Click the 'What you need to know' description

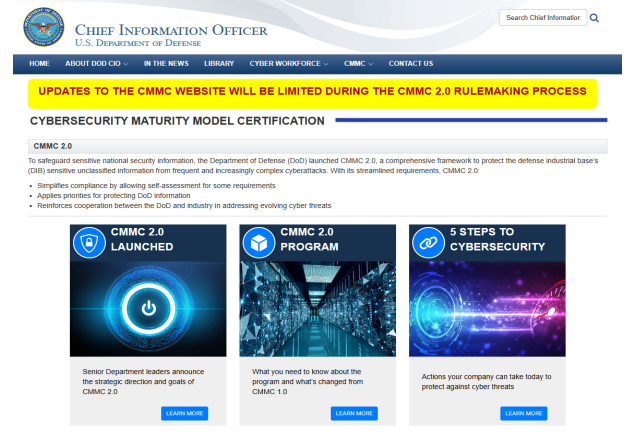(x=308, y=382)
